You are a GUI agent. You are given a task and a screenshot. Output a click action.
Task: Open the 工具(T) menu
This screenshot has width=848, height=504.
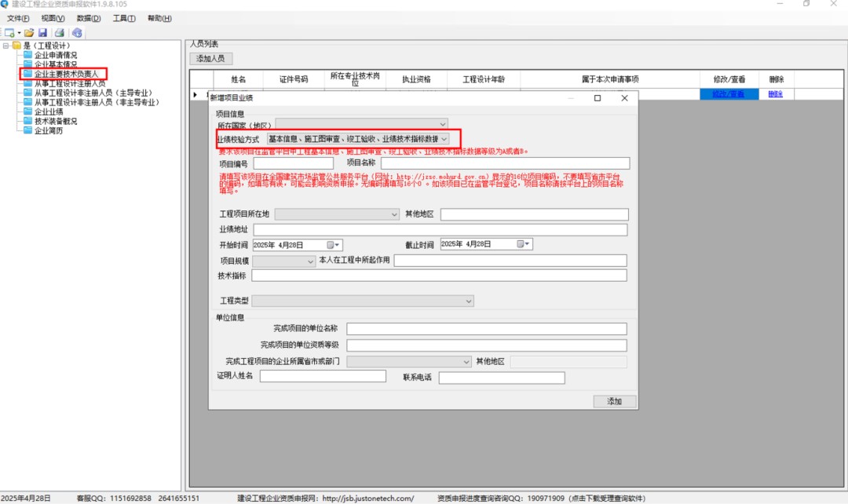124,18
